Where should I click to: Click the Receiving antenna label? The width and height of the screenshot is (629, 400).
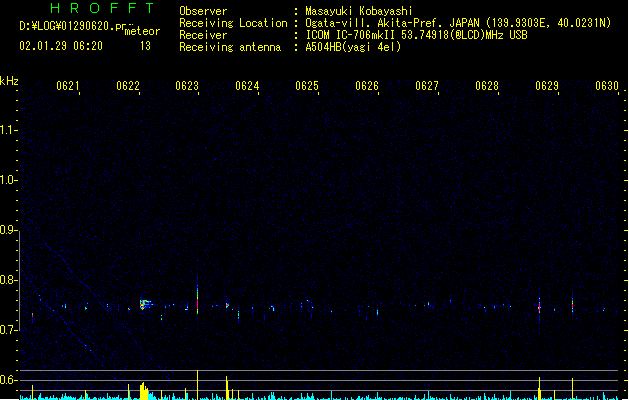230,47
